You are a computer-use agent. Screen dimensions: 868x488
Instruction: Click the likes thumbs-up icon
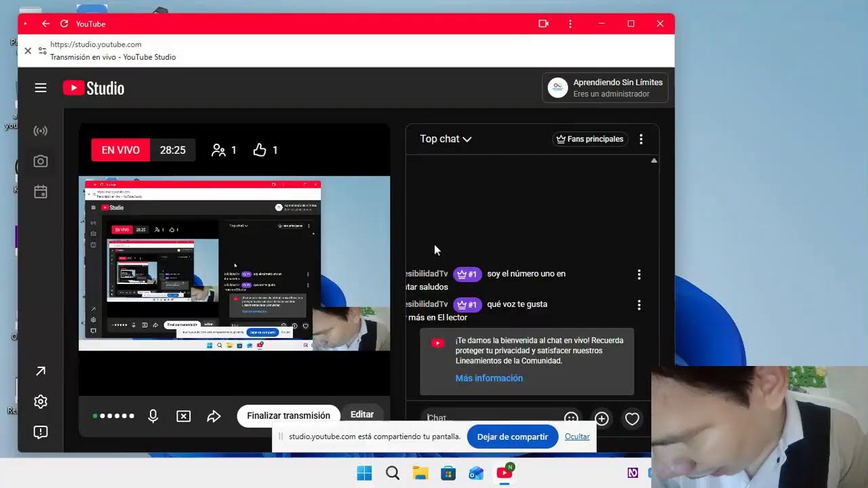(260, 150)
